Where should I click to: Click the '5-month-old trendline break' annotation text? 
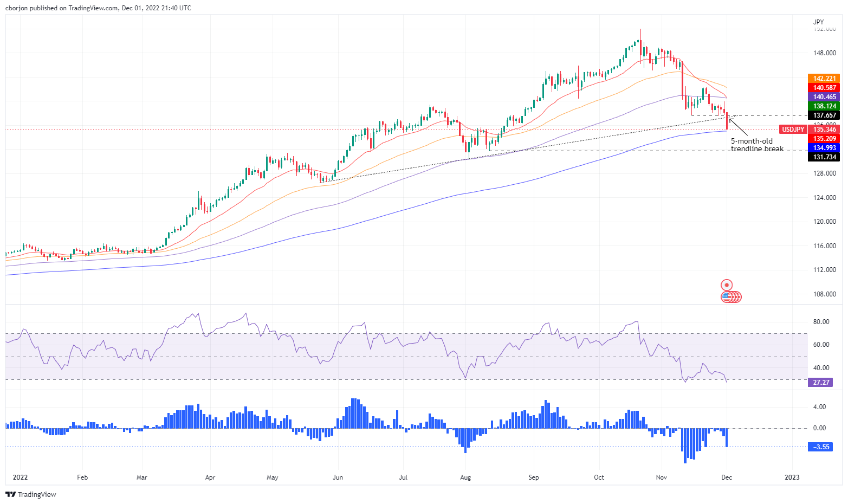click(x=756, y=145)
